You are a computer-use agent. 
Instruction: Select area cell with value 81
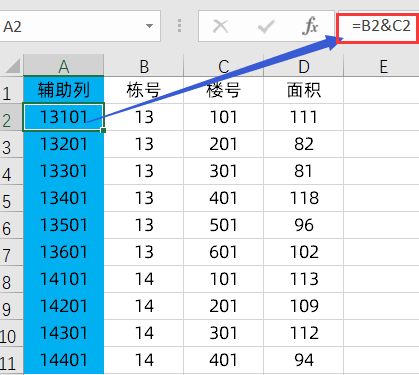click(x=304, y=171)
